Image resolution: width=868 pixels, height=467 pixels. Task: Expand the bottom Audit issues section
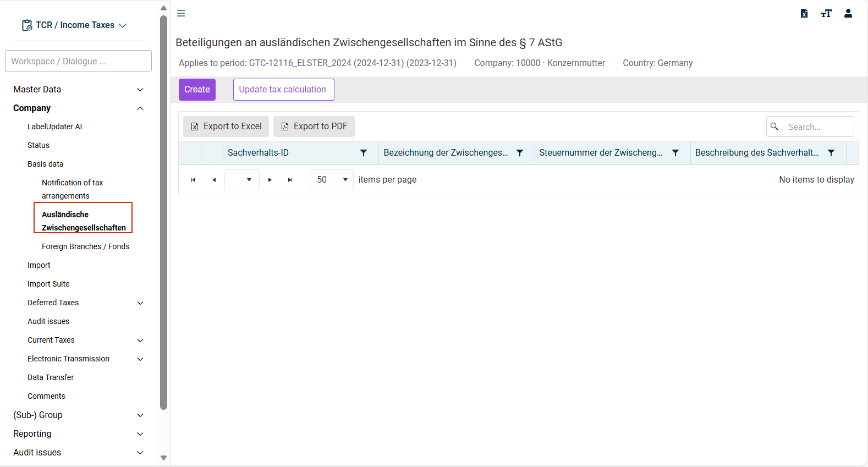click(140, 453)
